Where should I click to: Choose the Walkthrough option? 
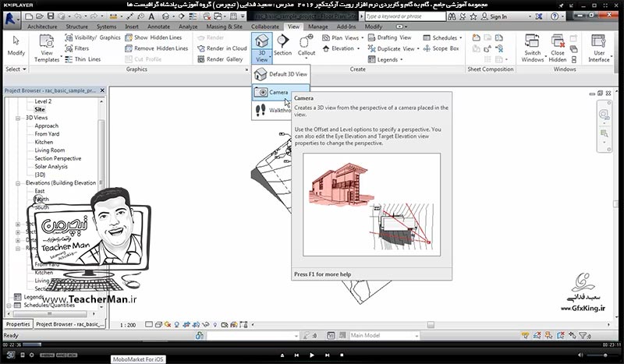pyautogui.click(x=271, y=110)
